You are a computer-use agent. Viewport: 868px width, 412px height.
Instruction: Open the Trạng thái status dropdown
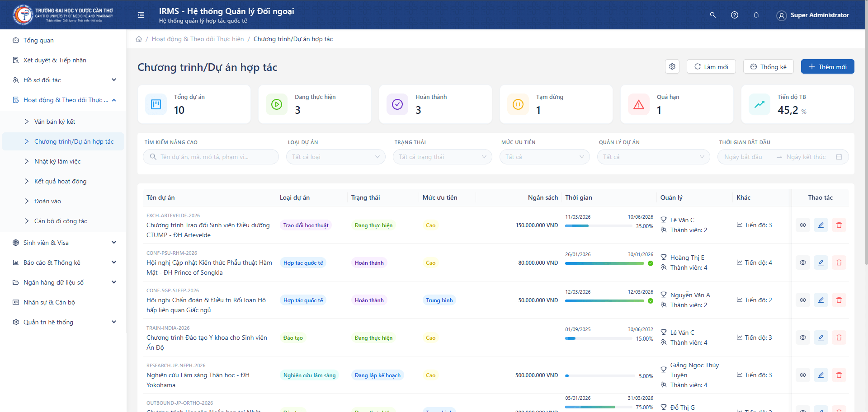(x=442, y=157)
